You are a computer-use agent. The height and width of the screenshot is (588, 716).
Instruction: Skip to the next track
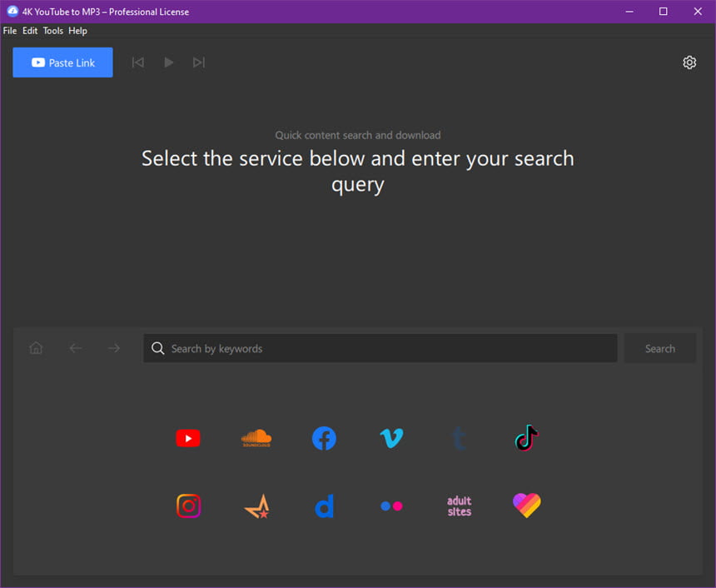[x=199, y=62]
